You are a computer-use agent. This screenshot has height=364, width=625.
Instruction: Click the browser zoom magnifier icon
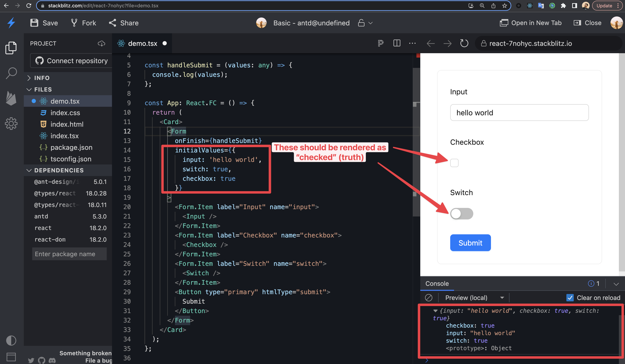coord(482,5)
